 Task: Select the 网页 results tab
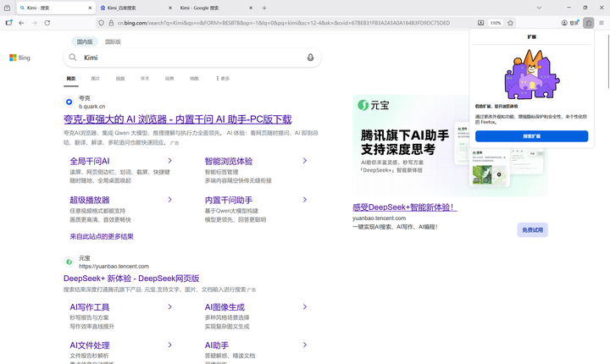(71, 79)
